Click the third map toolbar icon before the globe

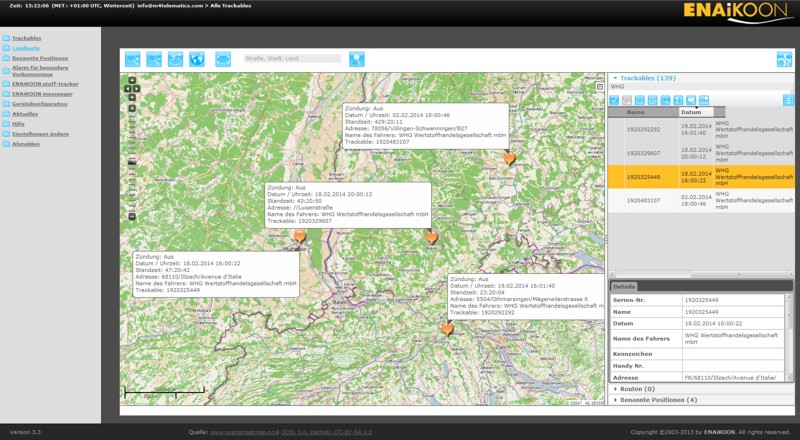click(x=176, y=59)
